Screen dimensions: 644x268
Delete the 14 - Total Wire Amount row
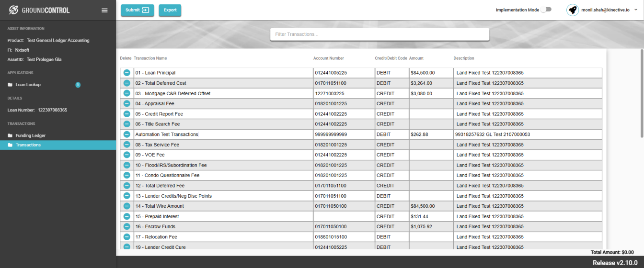tap(127, 206)
